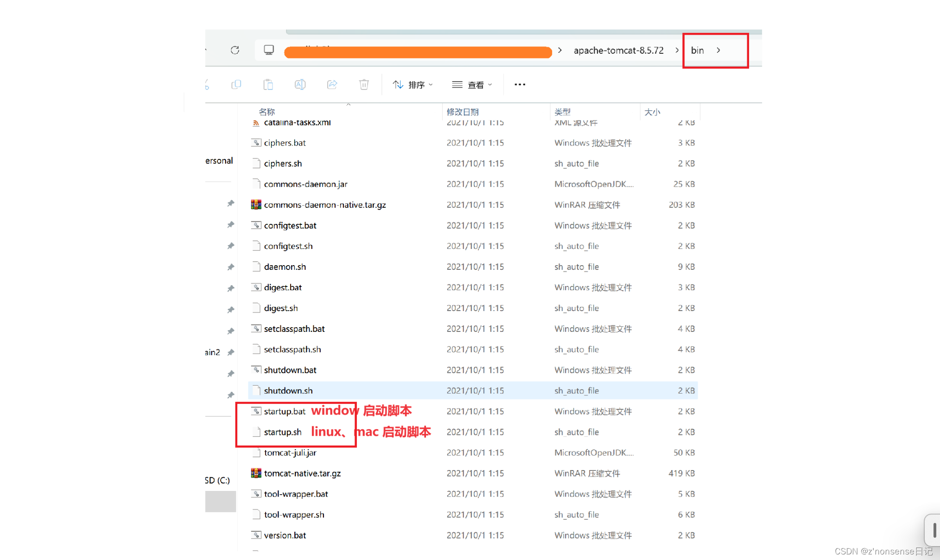
Task: Click the bin breadcrumb segment
Action: tap(697, 50)
